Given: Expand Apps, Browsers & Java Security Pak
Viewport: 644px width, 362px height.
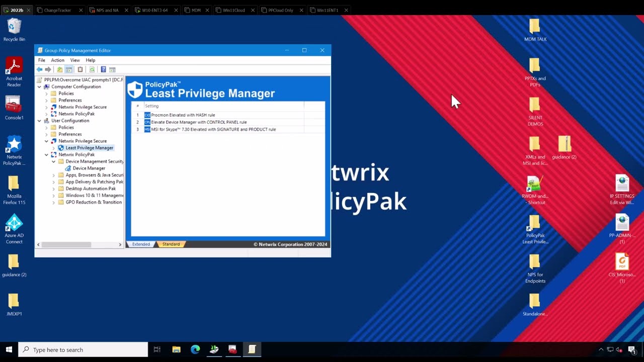Looking at the screenshot, I should tap(54, 175).
